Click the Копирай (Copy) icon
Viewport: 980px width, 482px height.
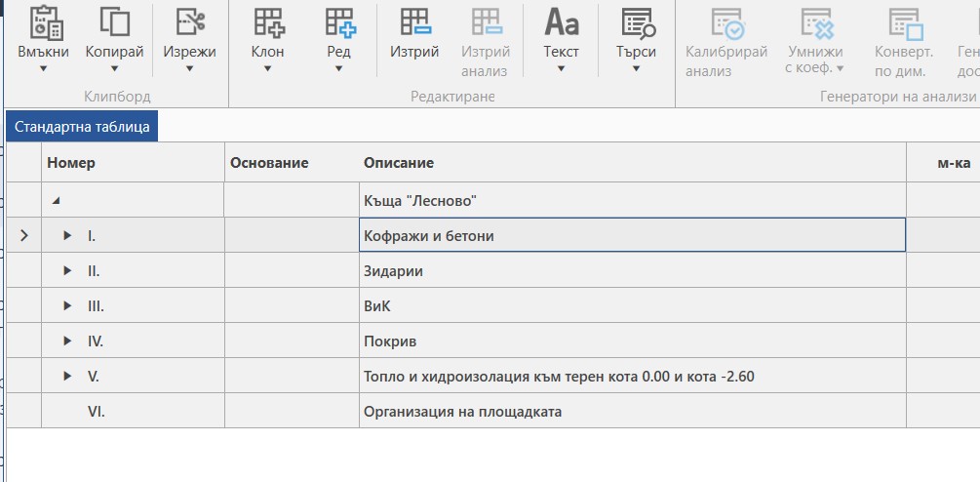tap(115, 21)
